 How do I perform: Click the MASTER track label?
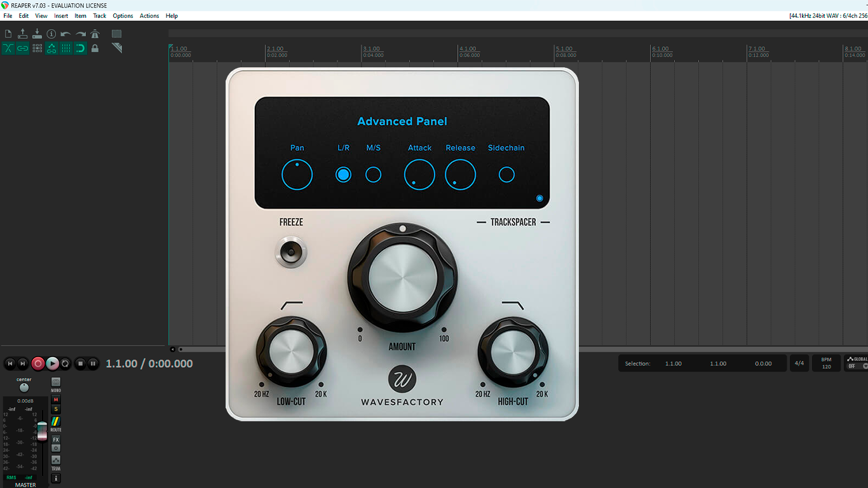(25, 485)
